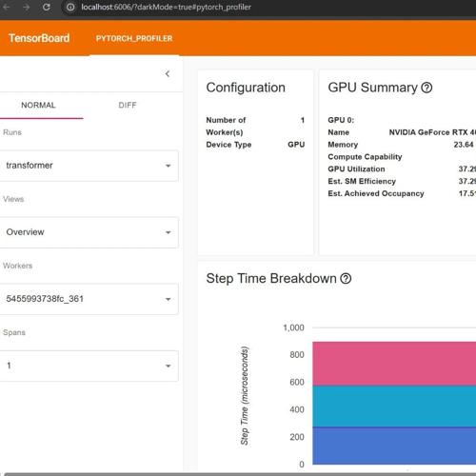The height and width of the screenshot is (476, 476).
Task: Click the localhost:6006 address bar URL
Action: (x=166, y=7)
